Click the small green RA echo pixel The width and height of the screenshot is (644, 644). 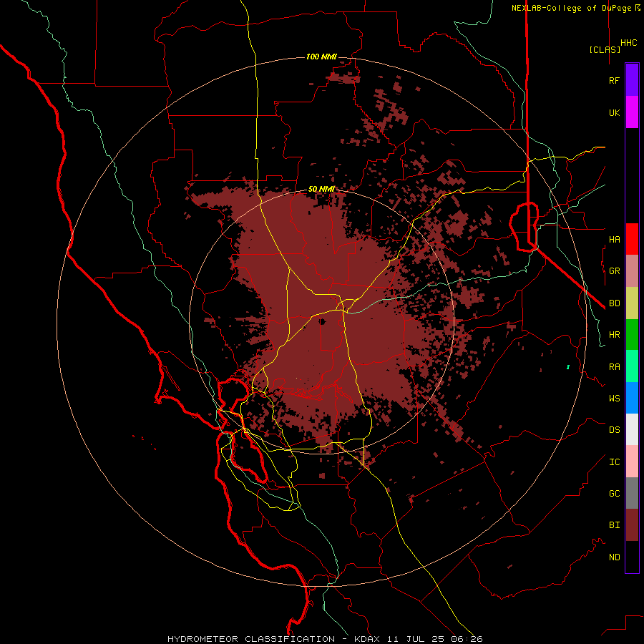(568, 367)
